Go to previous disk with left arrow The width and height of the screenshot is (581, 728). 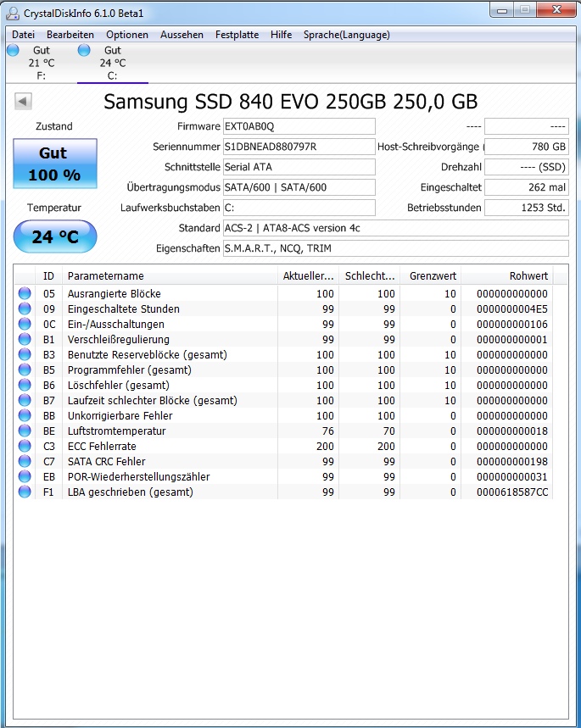23,101
